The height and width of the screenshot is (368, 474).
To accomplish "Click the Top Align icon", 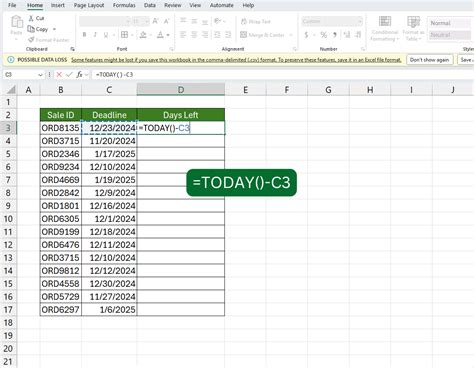I will [x=183, y=21].
